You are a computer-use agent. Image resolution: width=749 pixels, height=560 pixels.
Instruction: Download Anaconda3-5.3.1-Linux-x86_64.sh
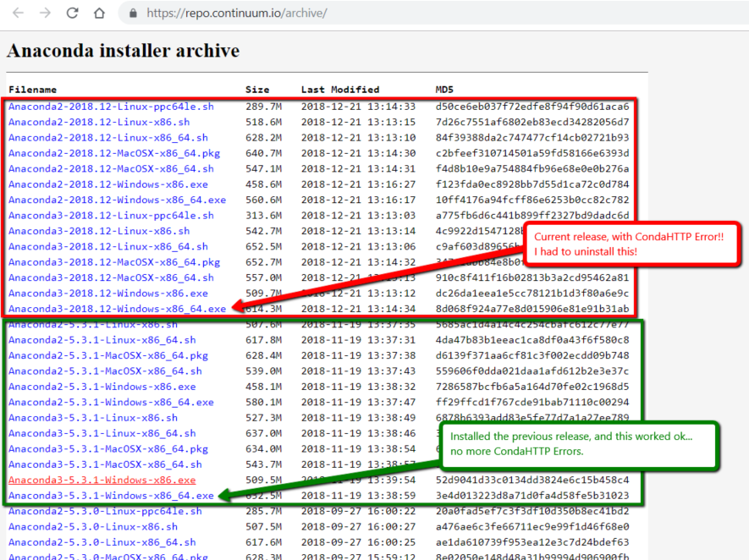102,433
